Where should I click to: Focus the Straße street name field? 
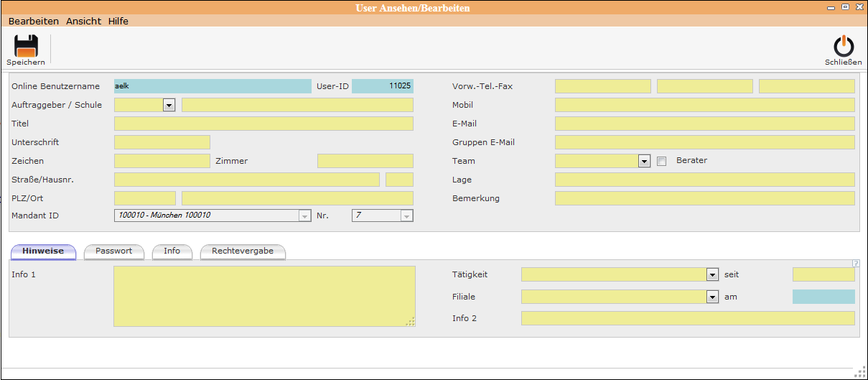[x=247, y=180]
